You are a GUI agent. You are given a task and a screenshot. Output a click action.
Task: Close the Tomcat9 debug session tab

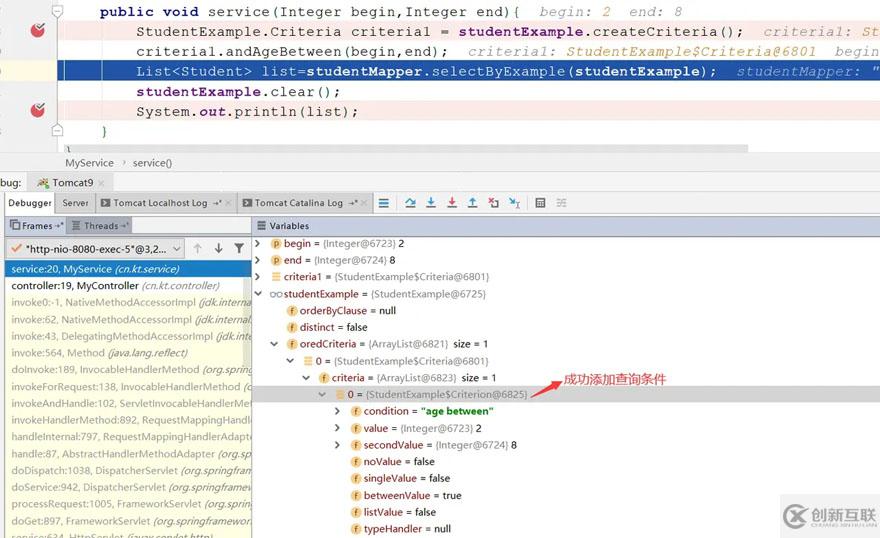pyautogui.click(x=101, y=183)
